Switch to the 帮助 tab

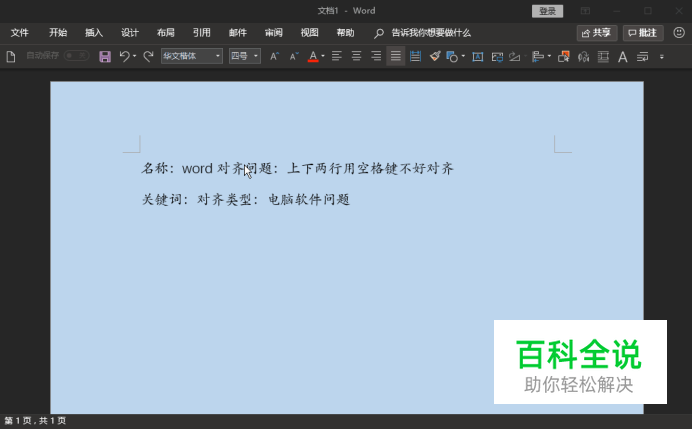pos(346,33)
